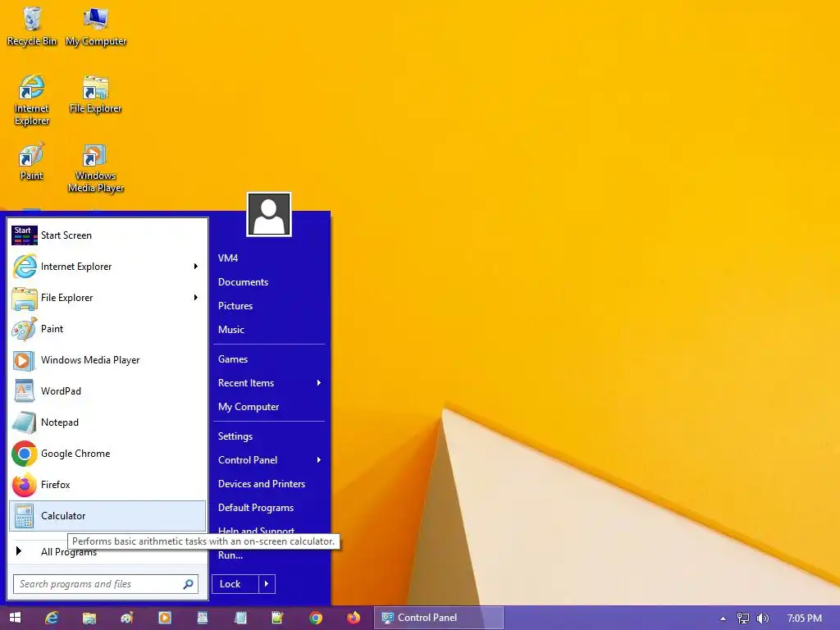Open WordPad from taskbar
Image resolution: width=840 pixels, height=630 pixels.
pyautogui.click(x=203, y=618)
